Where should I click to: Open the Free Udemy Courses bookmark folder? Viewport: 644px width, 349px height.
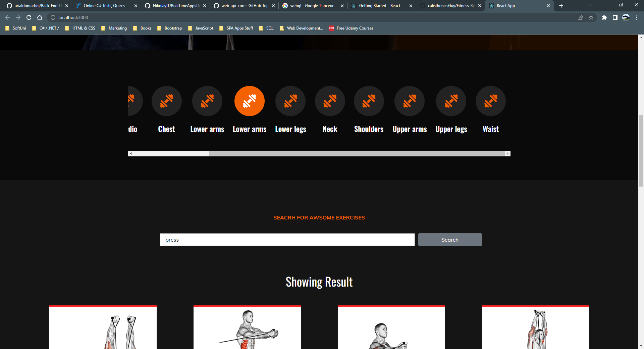pyautogui.click(x=351, y=28)
